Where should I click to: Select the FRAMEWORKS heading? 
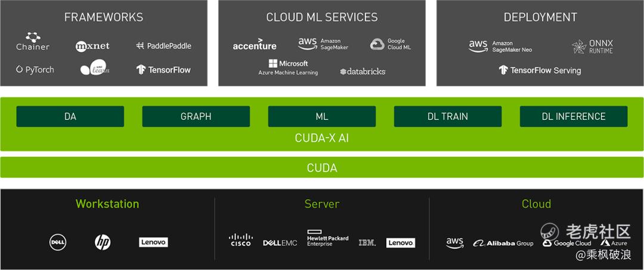point(104,17)
